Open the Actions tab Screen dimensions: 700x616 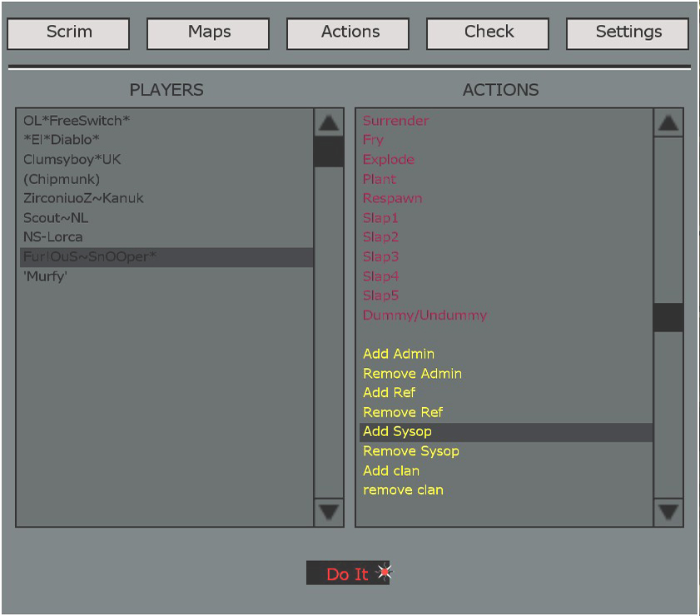[350, 33]
